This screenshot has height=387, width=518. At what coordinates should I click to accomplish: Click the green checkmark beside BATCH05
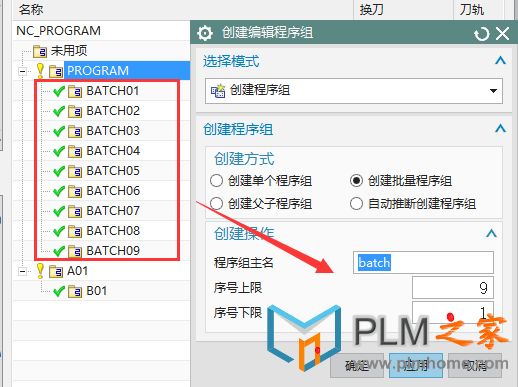[59, 171]
